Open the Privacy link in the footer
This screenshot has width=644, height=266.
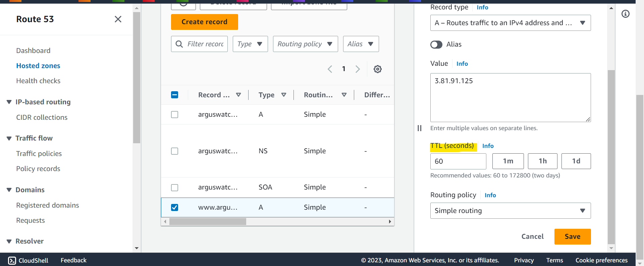(x=524, y=260)
